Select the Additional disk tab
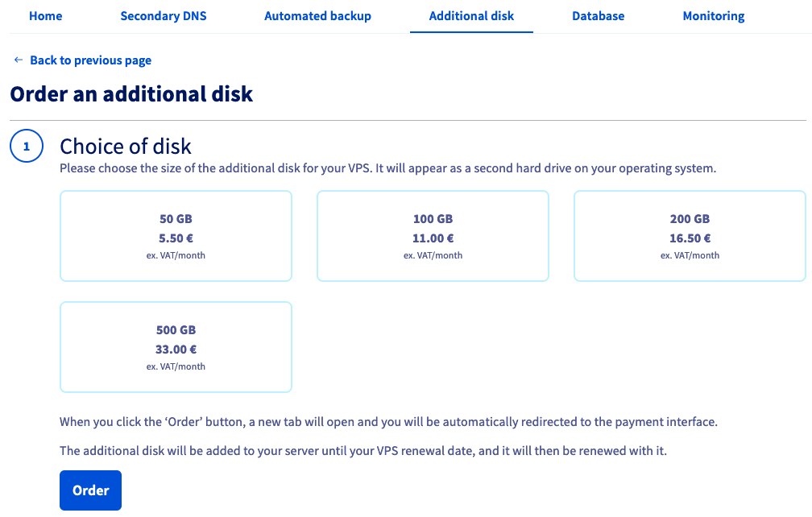 471,16
